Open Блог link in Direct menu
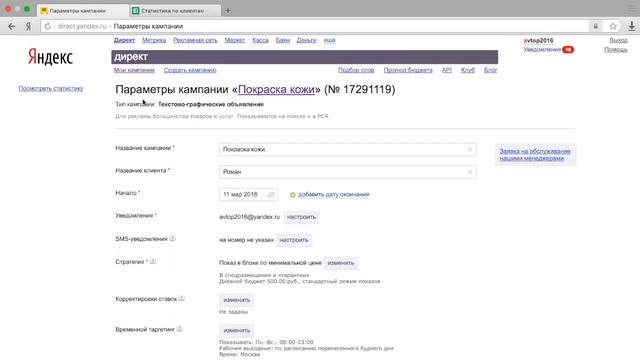The width and height of the screenshot is (640, 360). click(491, 70)
